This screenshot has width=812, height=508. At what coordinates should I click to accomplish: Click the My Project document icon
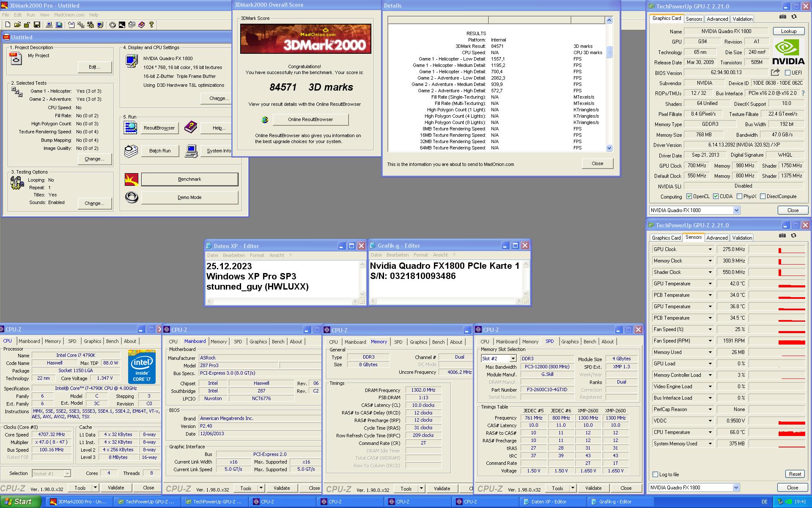coord(16,58)
